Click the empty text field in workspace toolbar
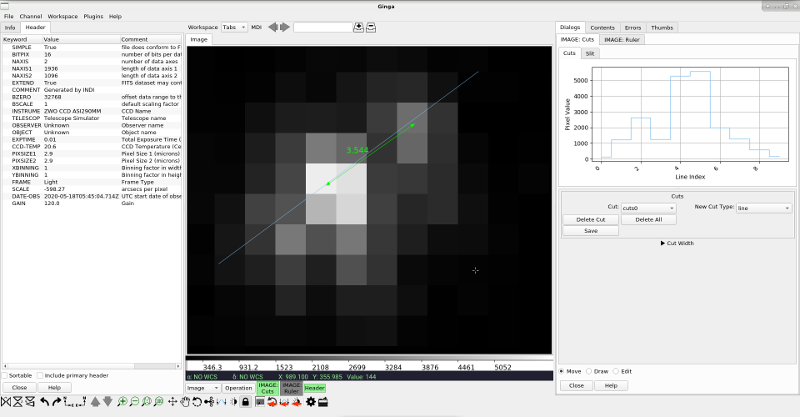This screenshot has width=800, height=417. [322, 27]
